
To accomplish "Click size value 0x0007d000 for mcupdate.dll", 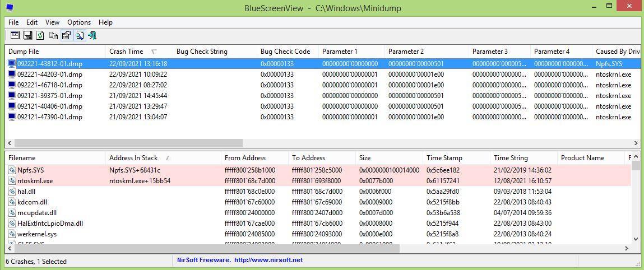I will [x=376, y=212].
